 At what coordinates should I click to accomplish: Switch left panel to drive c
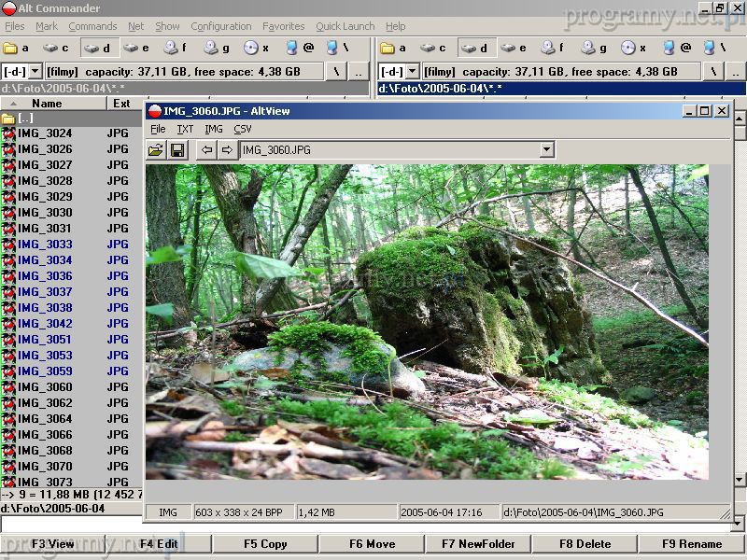point(56,48)
